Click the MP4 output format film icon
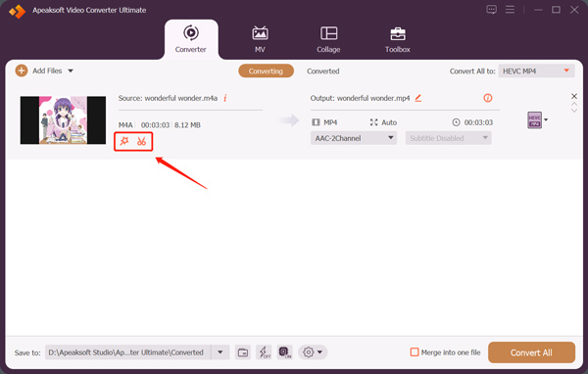 [x=316, y=122]
